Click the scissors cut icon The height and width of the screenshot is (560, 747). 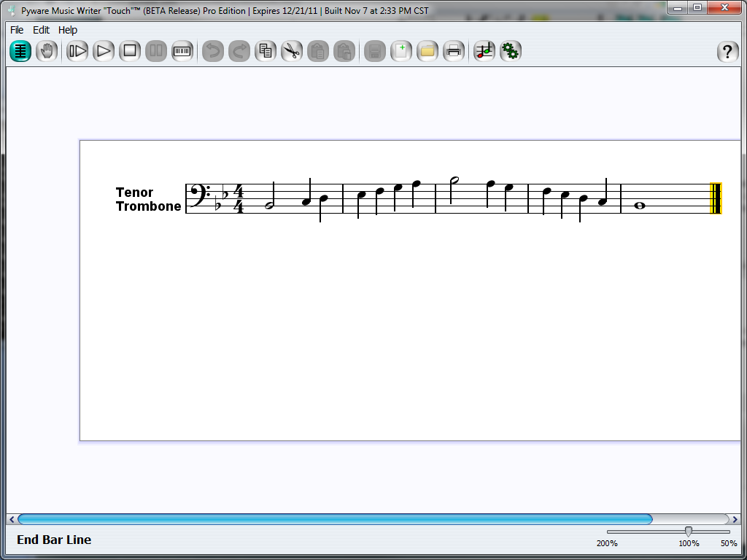click(x=292, y=51)
